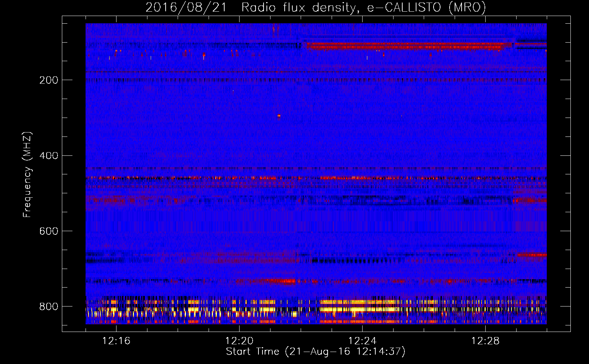
Task: Click the 'Start Time (21-Aug-16 12:14:37)' label
Action: pos(316,352)
